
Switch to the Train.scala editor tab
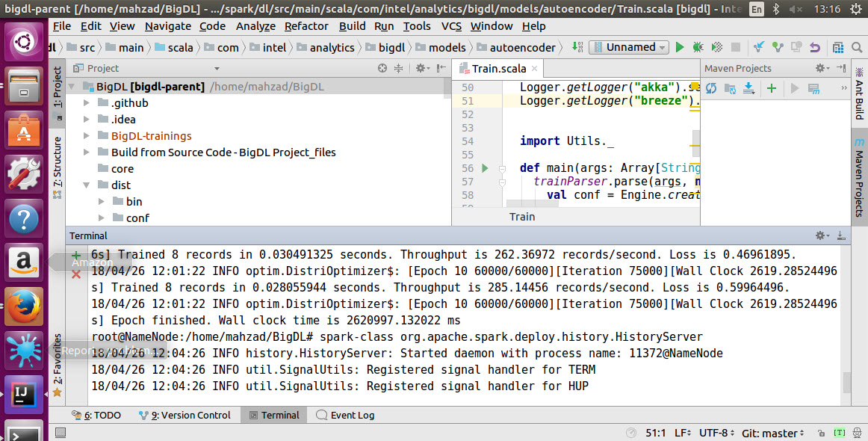pos(499,68)
